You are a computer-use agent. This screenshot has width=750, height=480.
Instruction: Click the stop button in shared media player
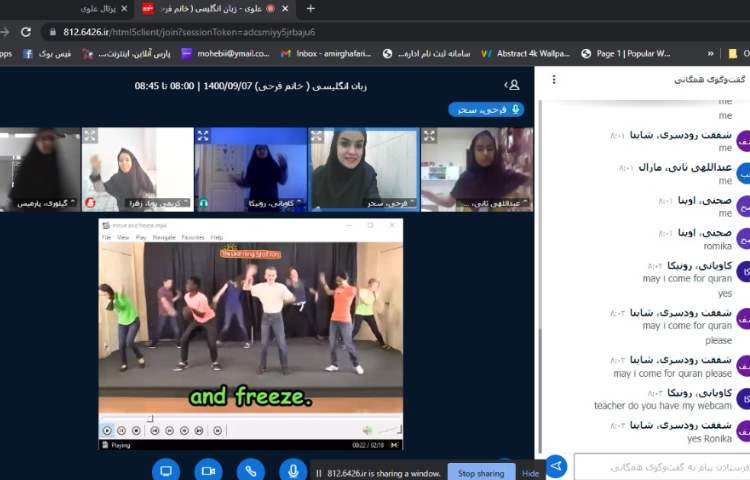click(136, 431)
